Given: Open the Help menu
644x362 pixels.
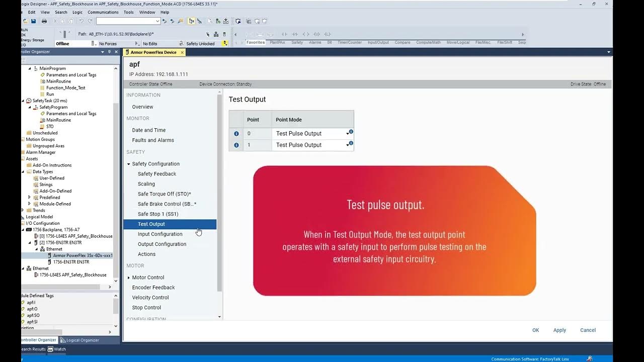Looking at the screenshot, I should point(165,12).
